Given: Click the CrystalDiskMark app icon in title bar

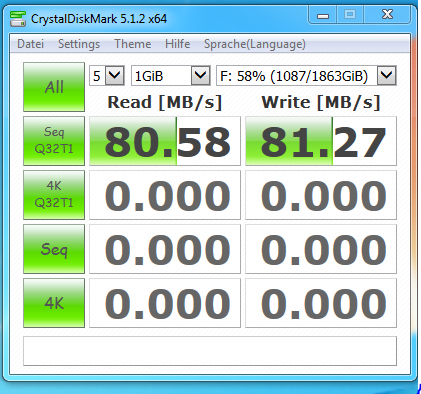Looking at the screenshot, I should [18, 19].
